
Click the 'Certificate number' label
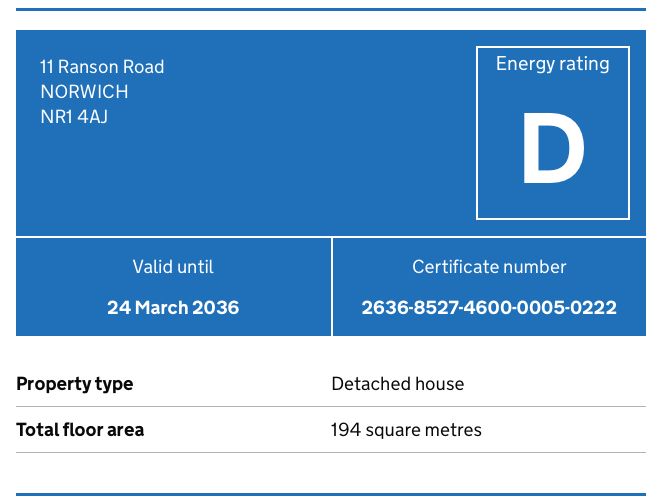pos(489,267)
